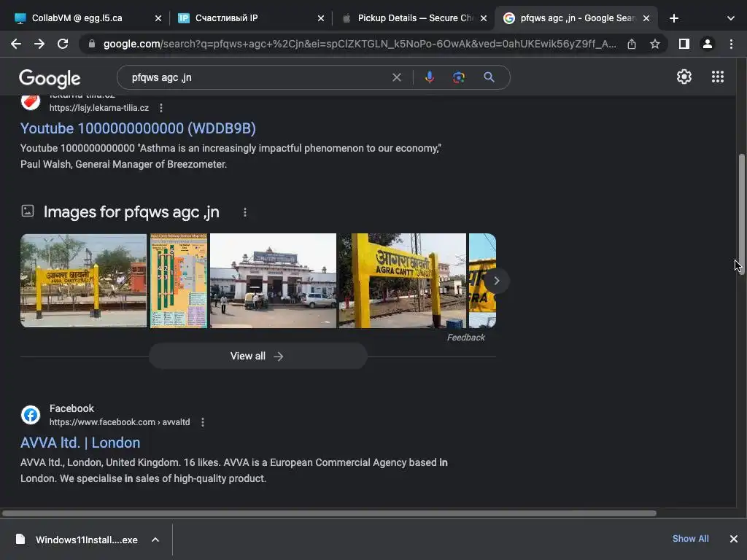Open the browser profile menu

tap(708, 44)
